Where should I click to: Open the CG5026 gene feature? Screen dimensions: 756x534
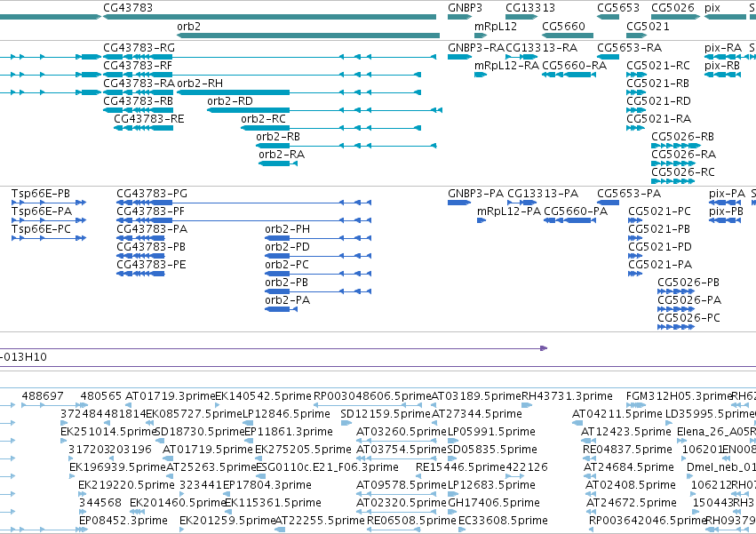coord(675,17)
